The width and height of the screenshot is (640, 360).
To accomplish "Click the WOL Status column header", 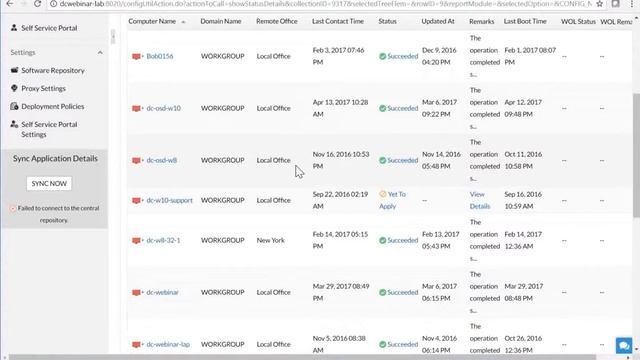I will pyautogui.click(x=578, y=21).
